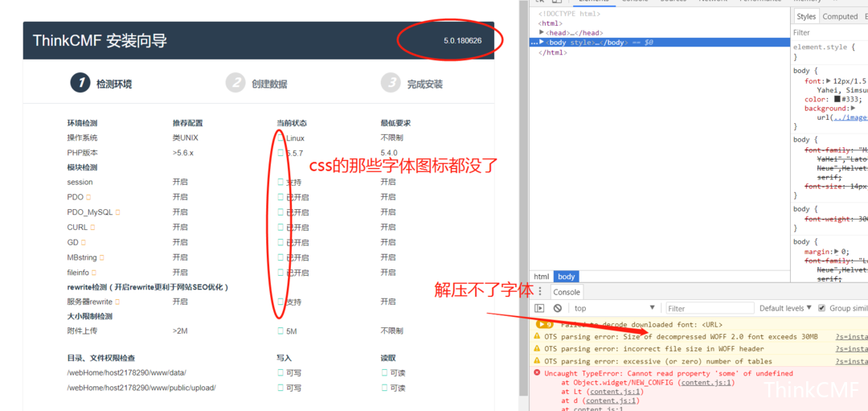Focus the Styles pane Filter field

[829, 33]
